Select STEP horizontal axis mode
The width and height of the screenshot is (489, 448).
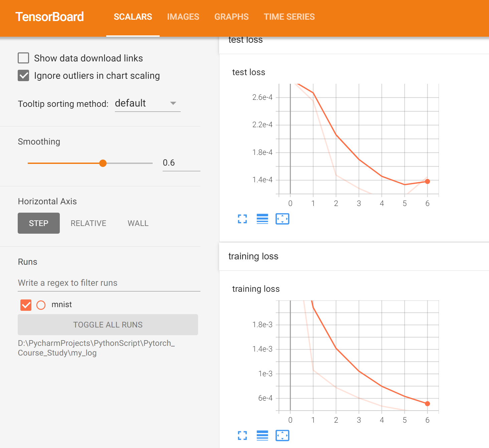pyautogui.click(x=39, y=223)
